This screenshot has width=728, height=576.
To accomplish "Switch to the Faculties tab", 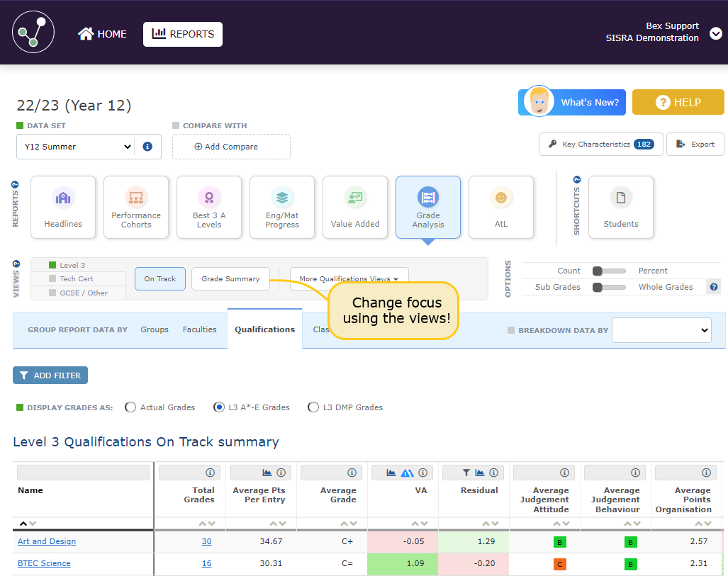I will click(199, 329).
